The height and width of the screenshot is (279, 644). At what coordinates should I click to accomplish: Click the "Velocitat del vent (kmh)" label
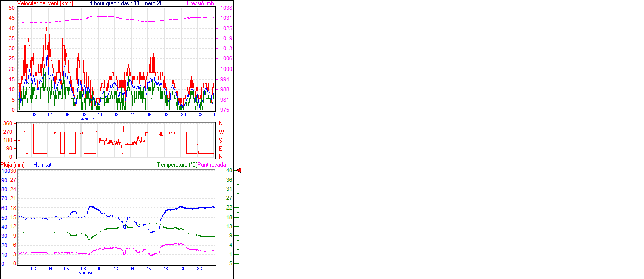point(45,3)
